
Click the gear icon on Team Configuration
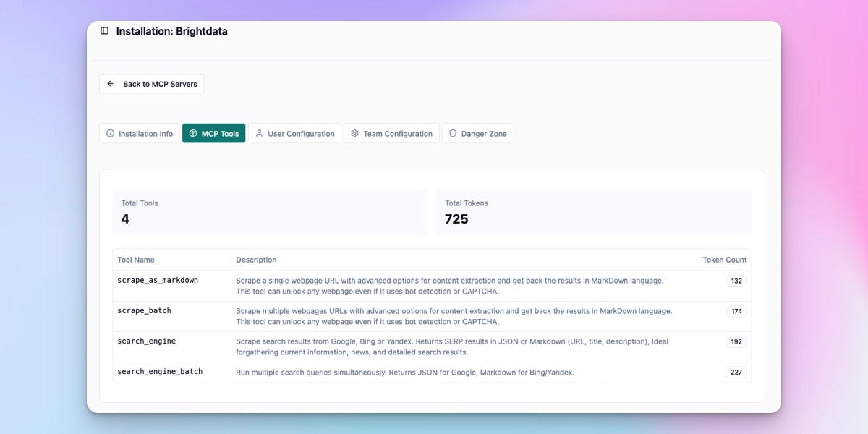(355, 134)
